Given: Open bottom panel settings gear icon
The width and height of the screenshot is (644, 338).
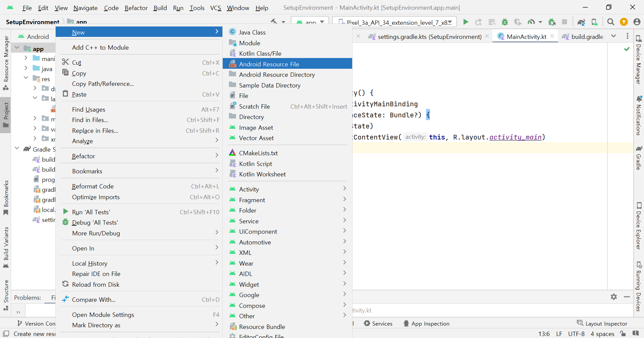Looking at the screenshot, I should point(614,297).
